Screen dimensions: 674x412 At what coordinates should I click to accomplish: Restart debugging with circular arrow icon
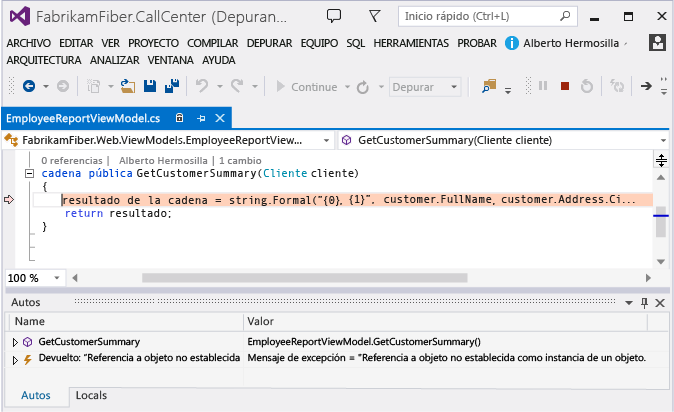coord(587,86)
